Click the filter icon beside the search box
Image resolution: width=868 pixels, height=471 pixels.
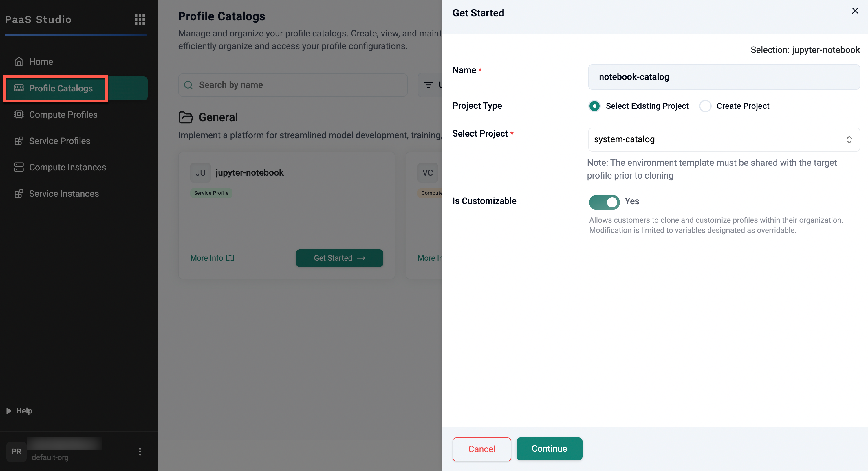428,85
